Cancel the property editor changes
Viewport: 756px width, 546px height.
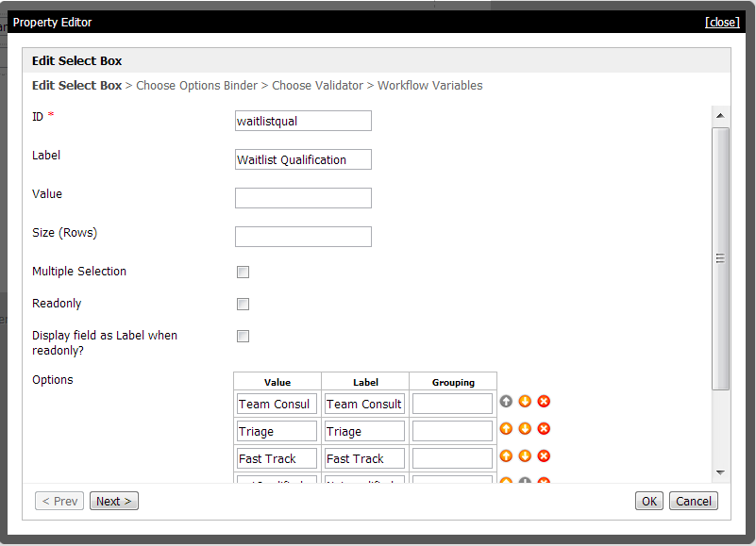694,501
